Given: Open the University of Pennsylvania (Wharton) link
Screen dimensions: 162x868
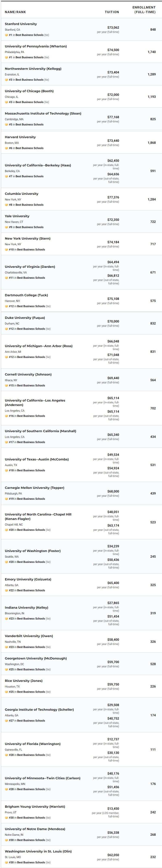Looking at the screenshot, I should pos(36,47).
